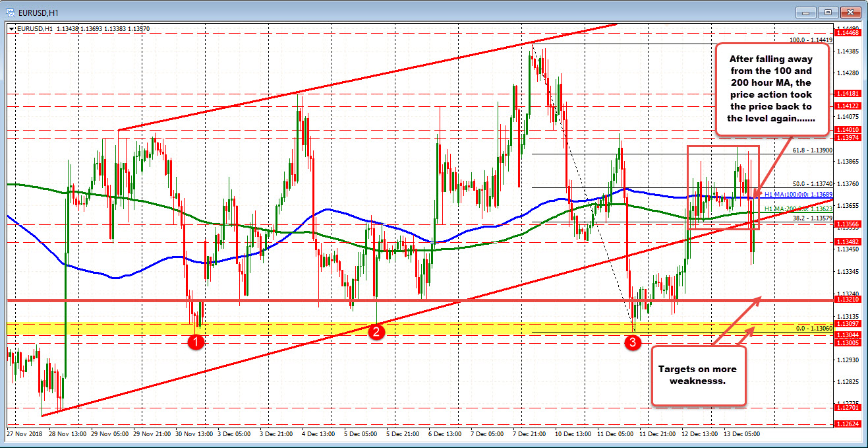The width and height of the screenshot is (868, 448).
Task: Click the red 1.14010 price label
Action: pos(847,129)
